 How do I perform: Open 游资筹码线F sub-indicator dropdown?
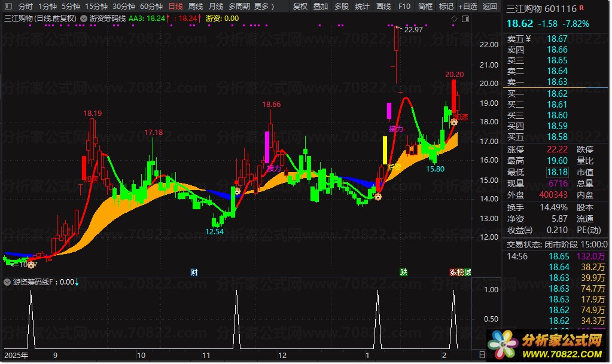click(x=7, y=282)
